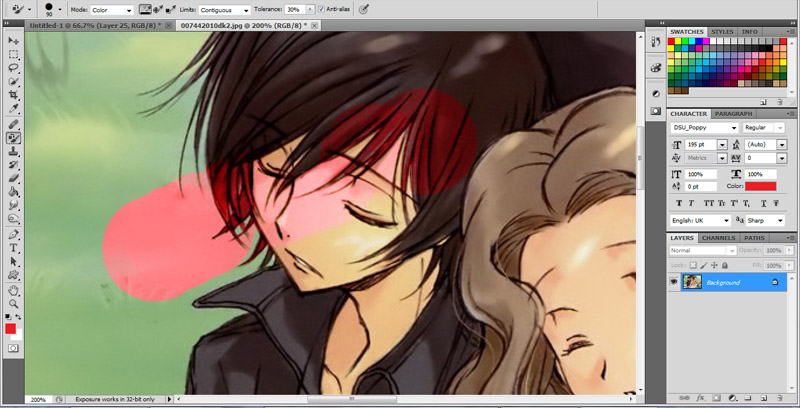Switch to the Channels tab

click(718, 238)
